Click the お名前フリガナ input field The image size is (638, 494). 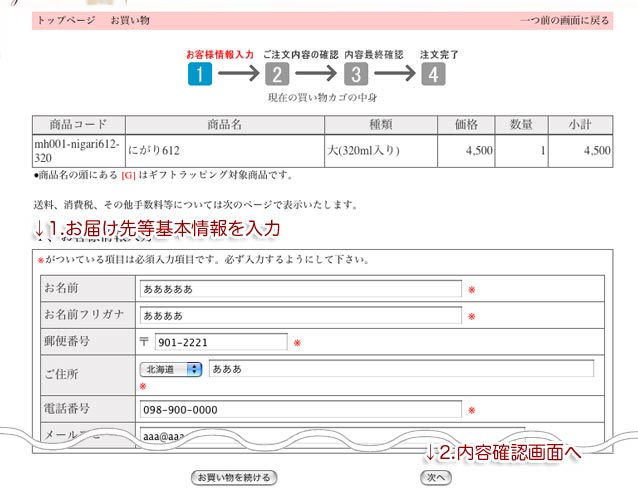pos(300,316)
